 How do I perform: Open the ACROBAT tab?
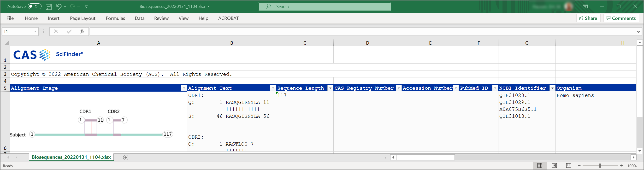[228, 18]
